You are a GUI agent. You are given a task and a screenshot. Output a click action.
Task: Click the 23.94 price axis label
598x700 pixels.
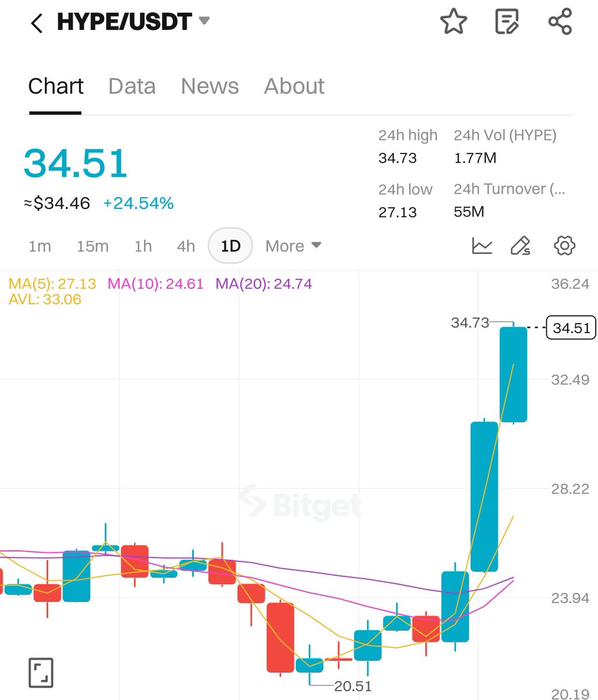coord(570,598)
